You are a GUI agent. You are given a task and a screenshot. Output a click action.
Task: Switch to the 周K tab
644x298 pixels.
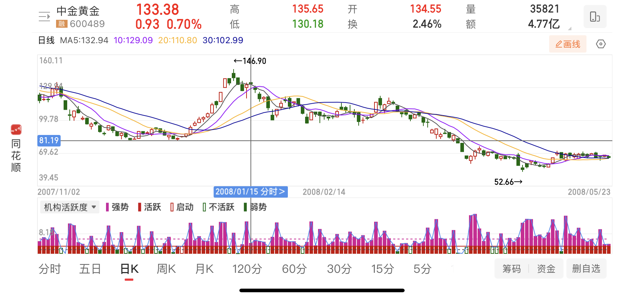pyautogui.click(x=166, y=269)
